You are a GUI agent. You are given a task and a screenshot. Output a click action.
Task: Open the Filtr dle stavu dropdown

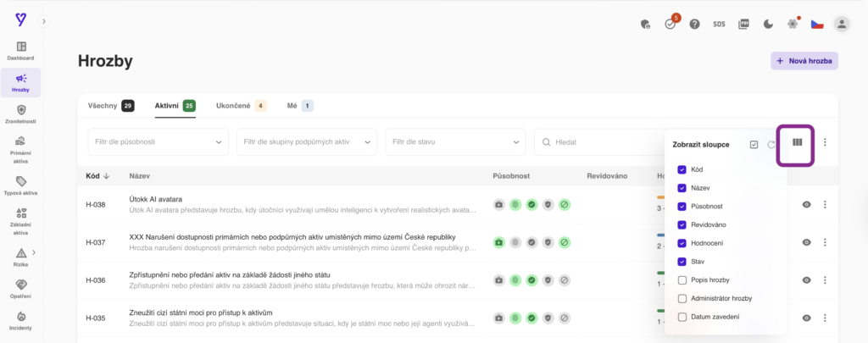pos(454,142)
